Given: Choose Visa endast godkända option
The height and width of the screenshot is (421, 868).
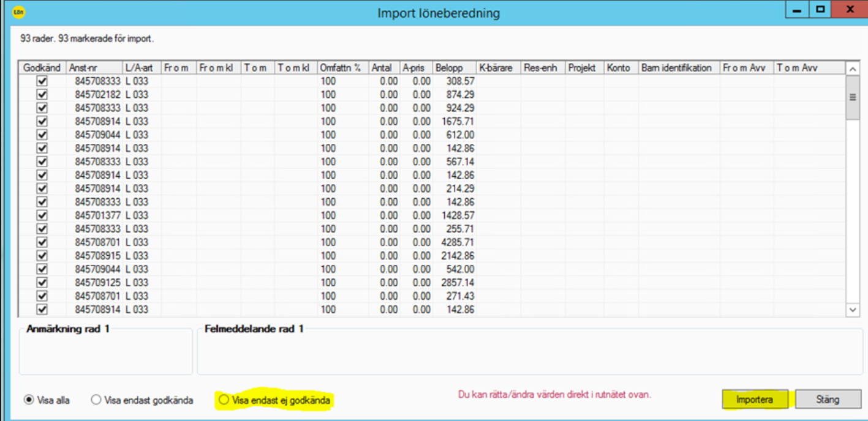Looking at the screenshot, I should [96, 400].
